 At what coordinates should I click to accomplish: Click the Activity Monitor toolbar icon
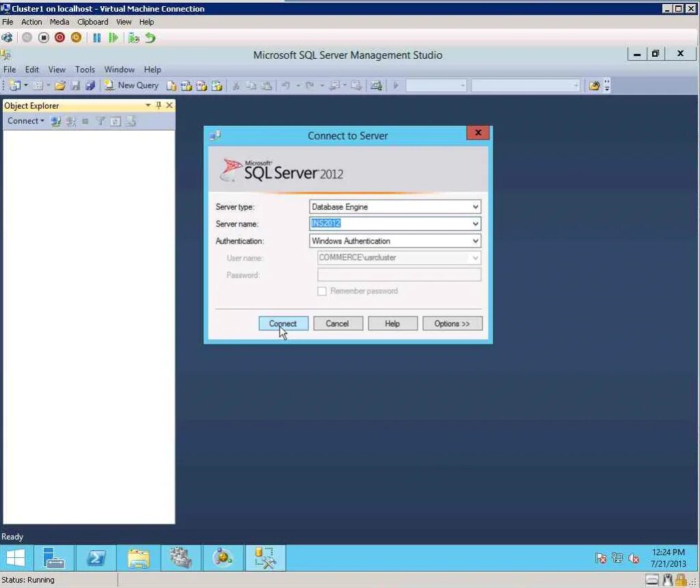pos(376,85)
